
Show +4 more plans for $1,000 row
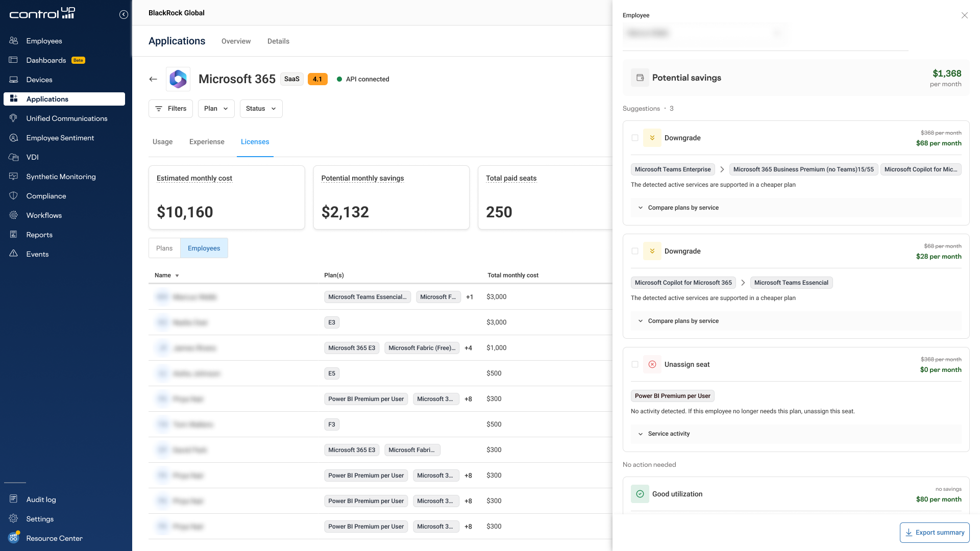point(468,348)
